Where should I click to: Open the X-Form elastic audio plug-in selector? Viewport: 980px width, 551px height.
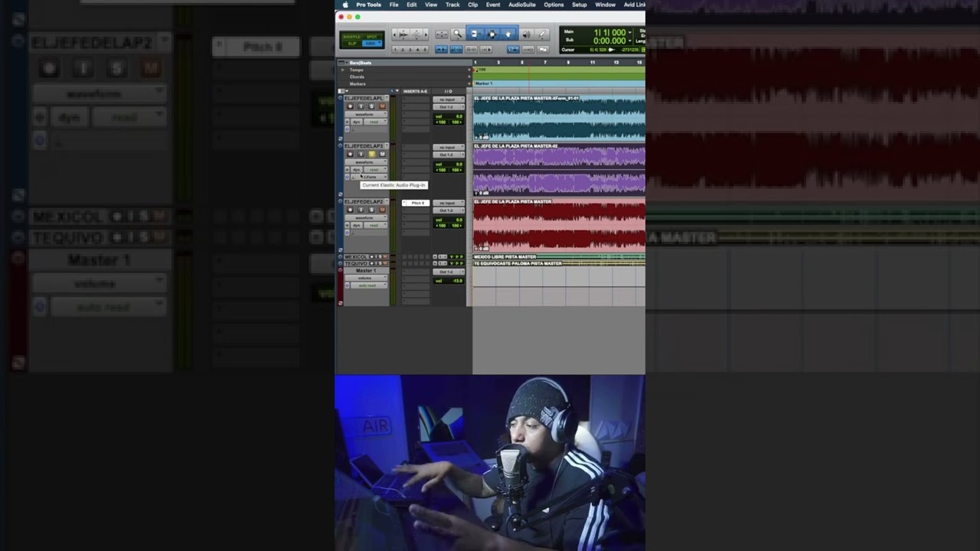point(371,177)
